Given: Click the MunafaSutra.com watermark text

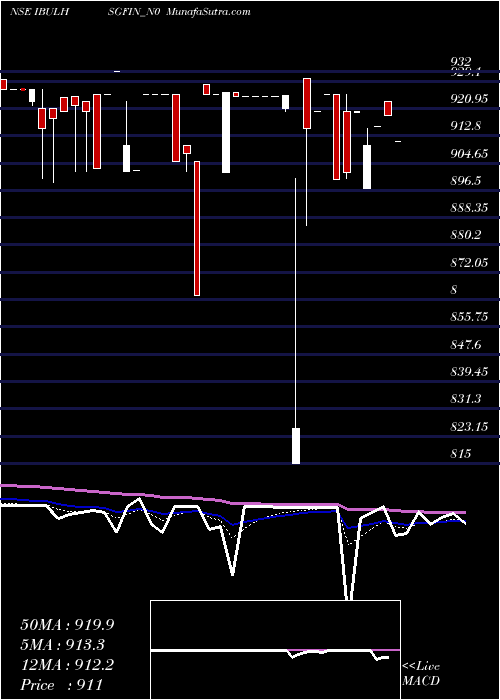Looking at the screenshot, I should click(x=208, y=12).
